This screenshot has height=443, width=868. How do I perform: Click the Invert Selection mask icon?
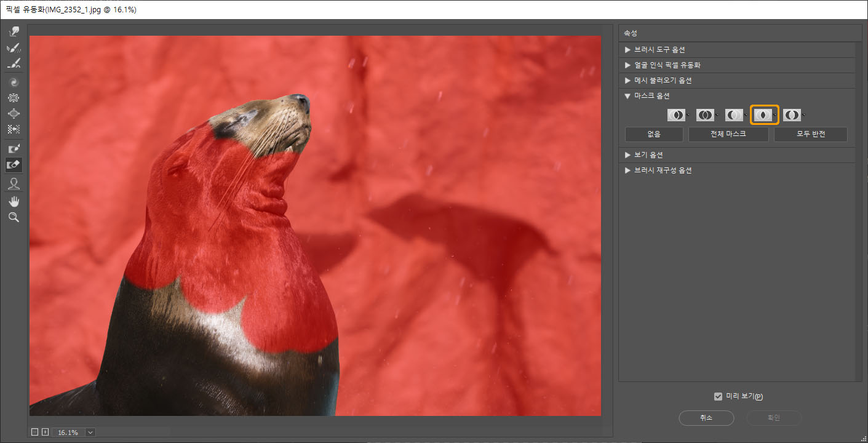[x=792, y=115]
